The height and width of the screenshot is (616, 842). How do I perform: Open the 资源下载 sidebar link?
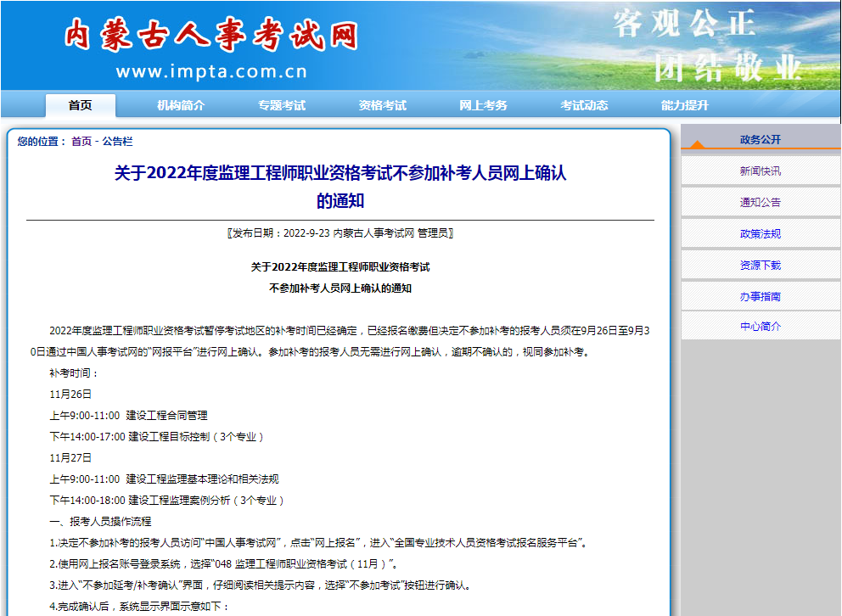coord(760,266)
